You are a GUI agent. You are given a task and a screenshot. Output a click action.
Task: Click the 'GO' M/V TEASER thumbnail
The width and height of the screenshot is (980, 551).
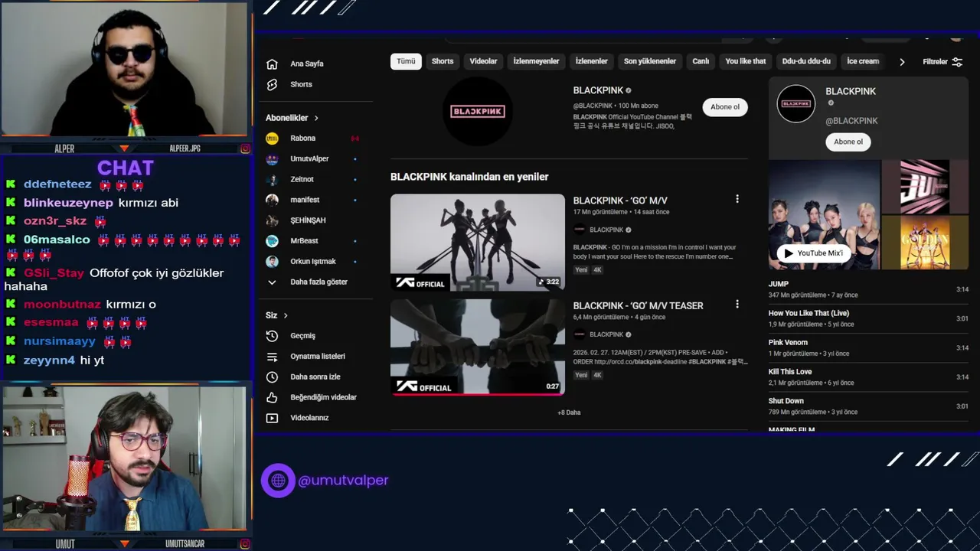[478, 347]
